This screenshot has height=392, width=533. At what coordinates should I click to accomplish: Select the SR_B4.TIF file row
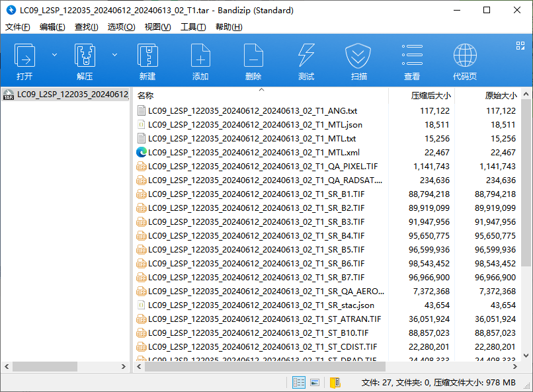(327, 236)
